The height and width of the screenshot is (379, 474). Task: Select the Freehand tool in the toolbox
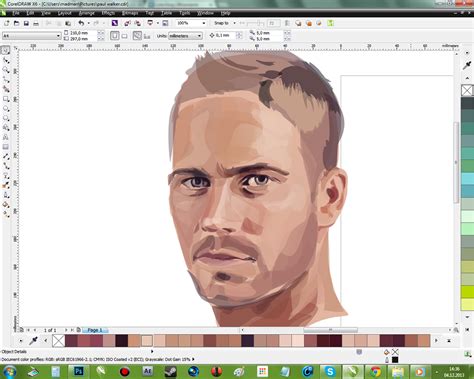(x=6, y=80)
